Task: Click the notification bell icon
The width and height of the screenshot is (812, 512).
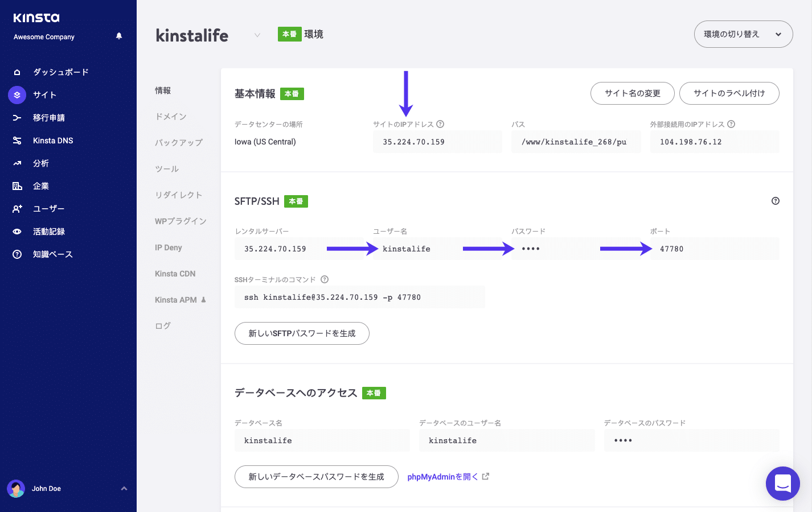Action: pyautogui.click(x=118, y=36)
